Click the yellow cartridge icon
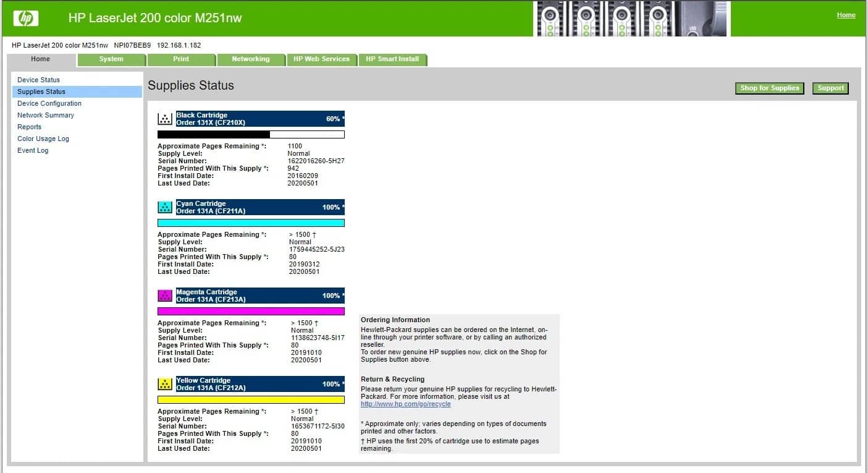The image size is (868, 473). 165,384
